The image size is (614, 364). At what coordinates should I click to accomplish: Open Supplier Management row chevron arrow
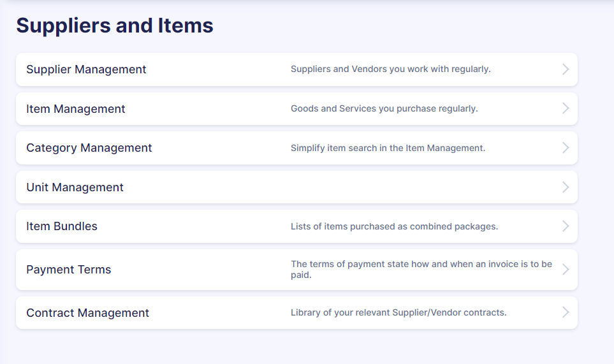click(x=566, y=69)
